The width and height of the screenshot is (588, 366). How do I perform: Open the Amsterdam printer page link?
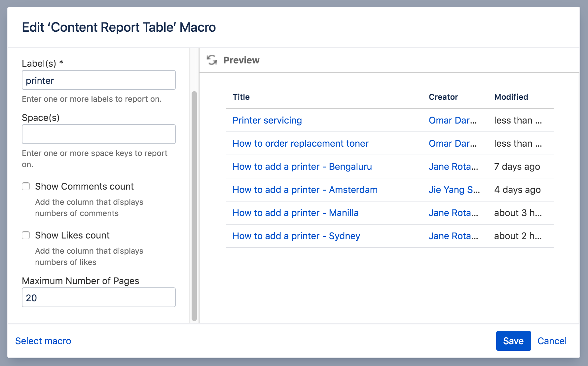pos(305,190)
